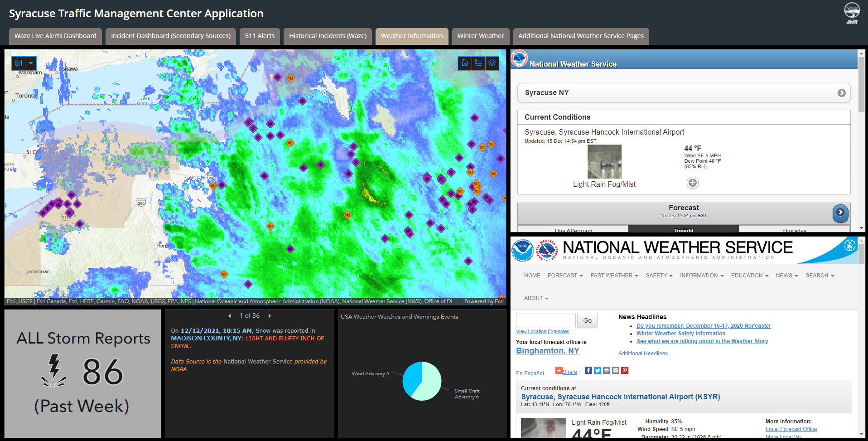The height and width of the screenshot is (441, 868).
Task: Open Local Forecast Office link
Action: tap(791, 429)
